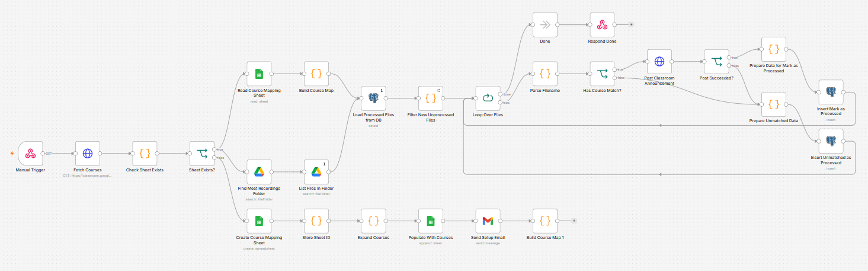Select Load Processed Files from DB node

[373, 98]
